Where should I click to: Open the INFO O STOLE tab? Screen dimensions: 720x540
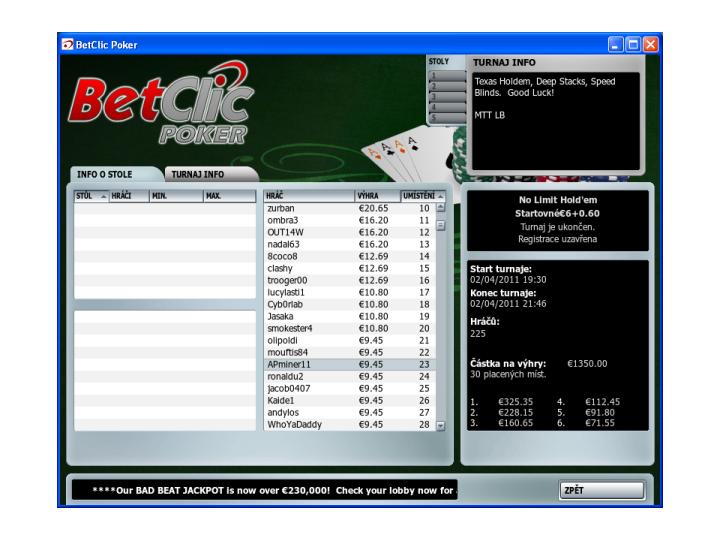[108, 173]
